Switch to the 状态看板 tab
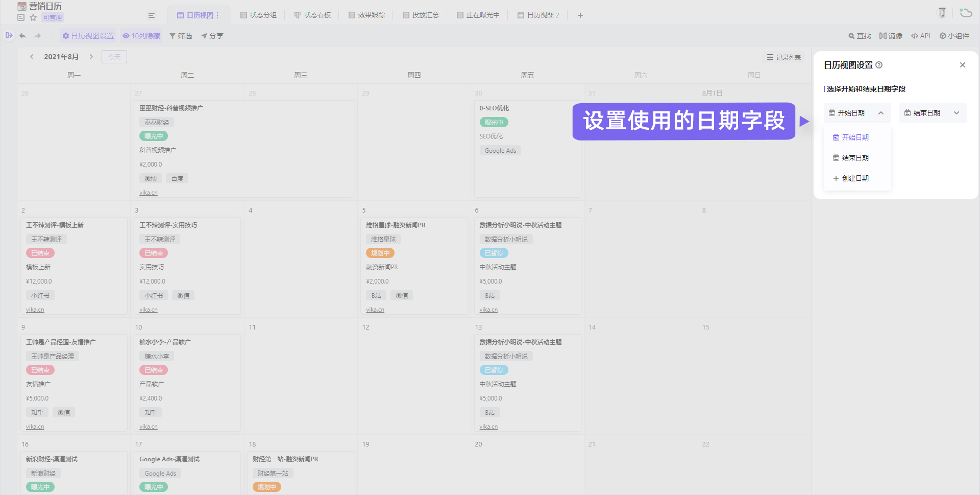980x495 pixels. click(x=312, y=15)
